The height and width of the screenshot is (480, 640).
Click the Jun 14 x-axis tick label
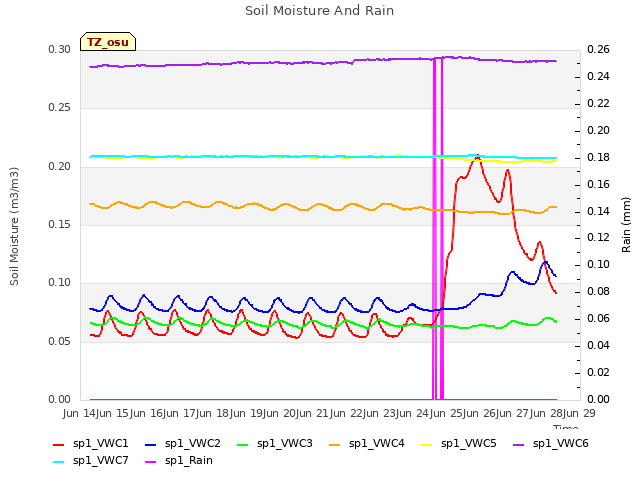coord(81,413)
